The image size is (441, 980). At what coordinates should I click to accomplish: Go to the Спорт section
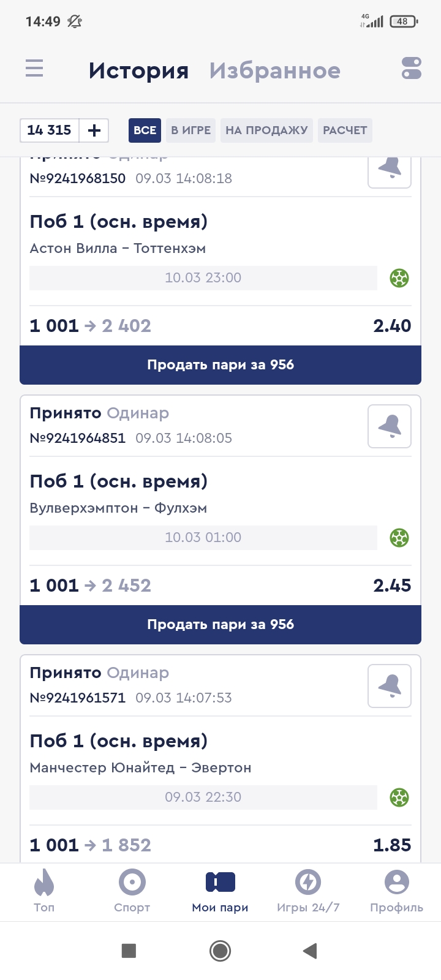click(132, 891)
